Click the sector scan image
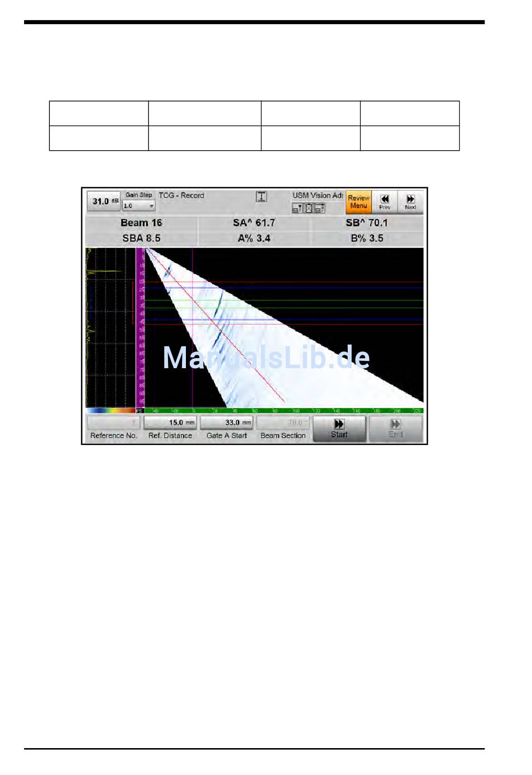Screen dimensions: 532x775 [284, 327]
